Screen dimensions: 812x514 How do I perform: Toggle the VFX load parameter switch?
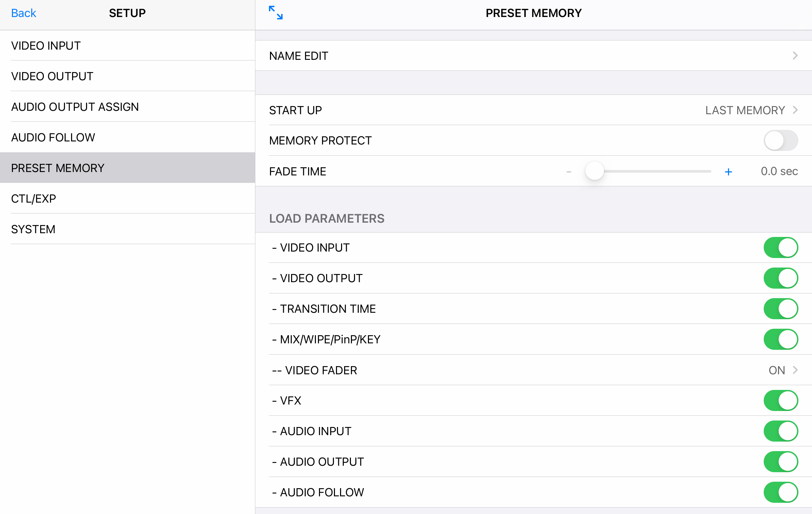[780, 400]
